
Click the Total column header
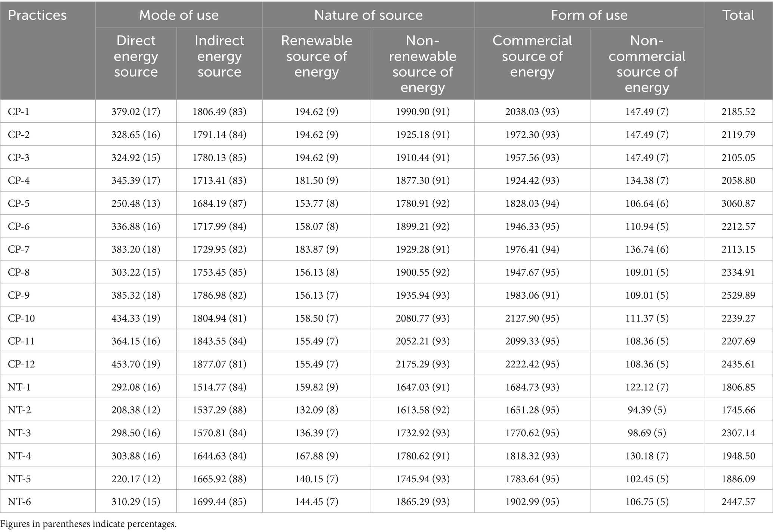tap(738, 15)
